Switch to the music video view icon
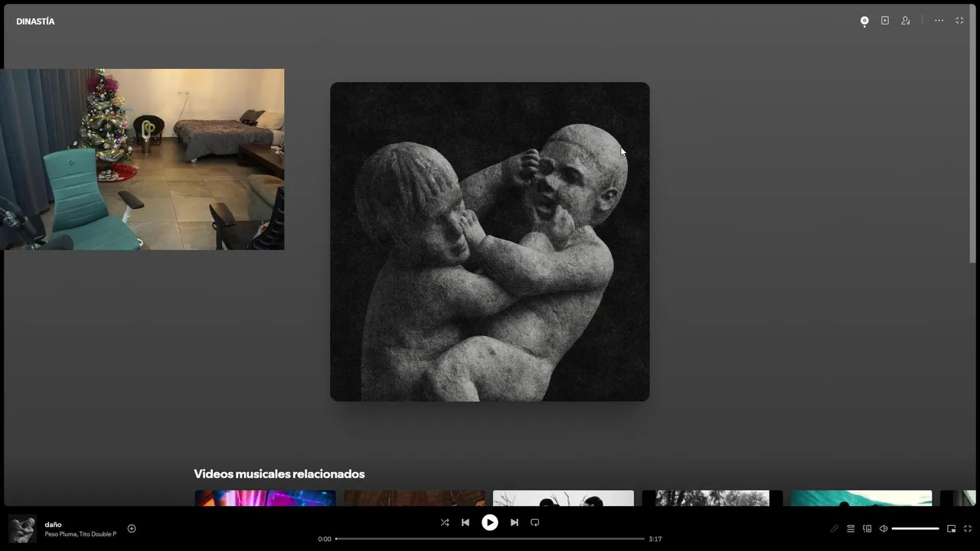The width and height of the screenshot is (980, 551). (885, 21)
